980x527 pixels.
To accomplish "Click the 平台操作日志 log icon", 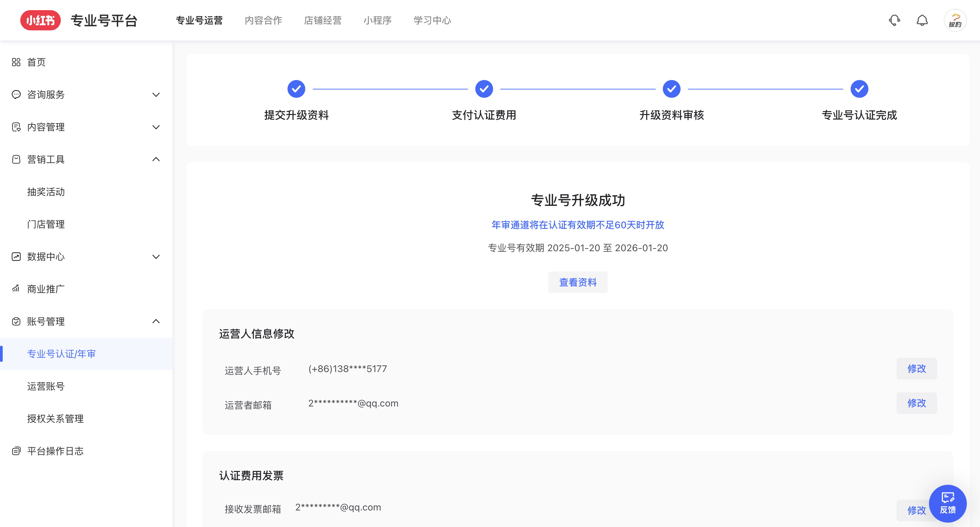I will pos(16,451).
